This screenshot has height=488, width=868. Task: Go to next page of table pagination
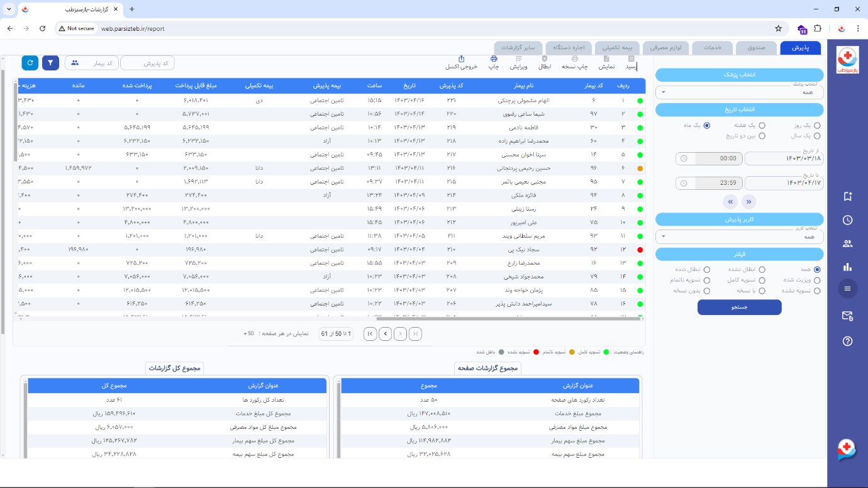pos(385,334)
